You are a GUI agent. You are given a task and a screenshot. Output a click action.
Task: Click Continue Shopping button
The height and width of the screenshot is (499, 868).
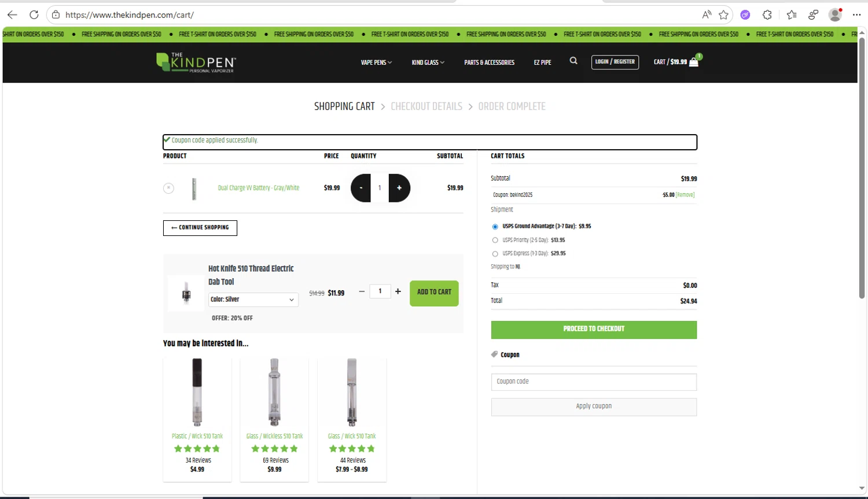(x=200, y=228)
